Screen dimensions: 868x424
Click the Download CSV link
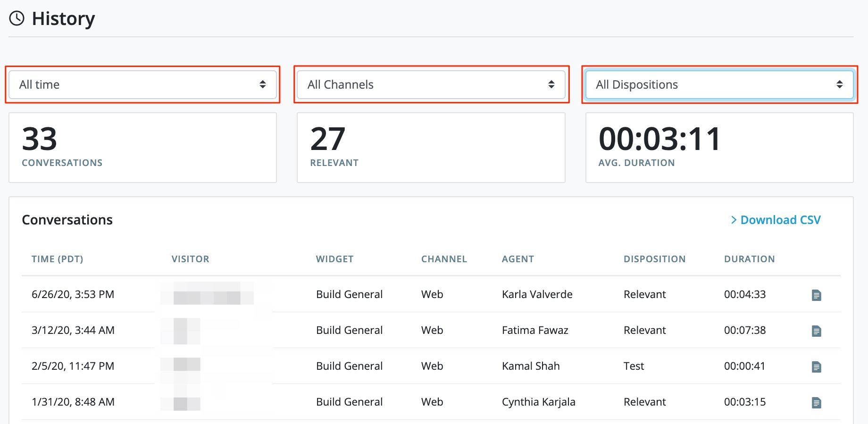pyautogui.click(x=776, y=220)
